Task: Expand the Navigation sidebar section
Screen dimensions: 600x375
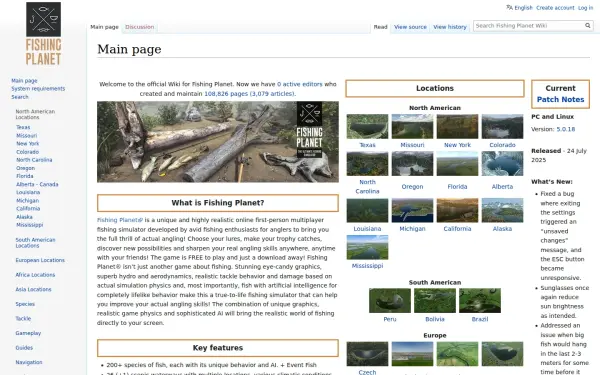Action: tap(29, 362)
